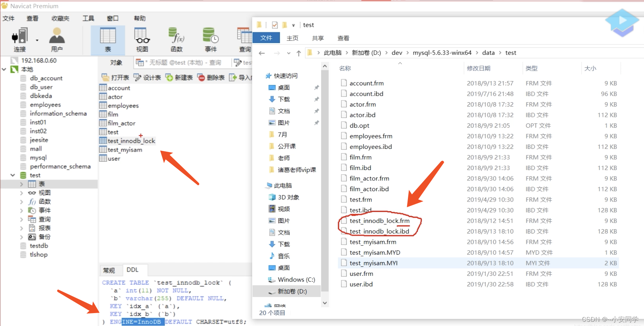Image resolution: width=644 pixels, height=326 pixels.
Task: Expand the 表 tree node
Action: coord(22,184)
